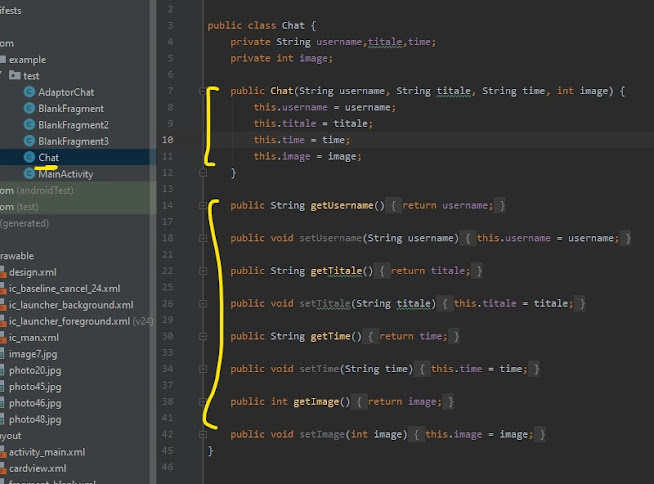
Task: Select the Chat class in project tree
Action: coord(48,158)
